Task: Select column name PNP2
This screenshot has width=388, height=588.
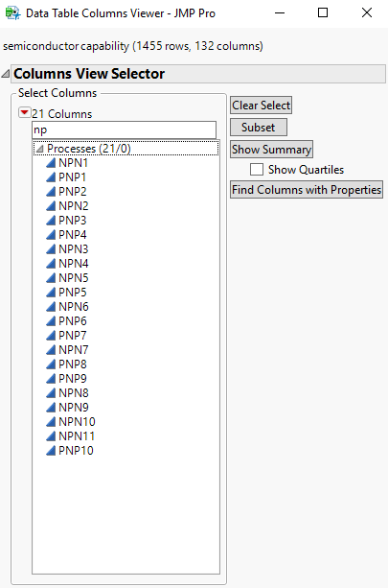Action: click(x=72, y=192)
